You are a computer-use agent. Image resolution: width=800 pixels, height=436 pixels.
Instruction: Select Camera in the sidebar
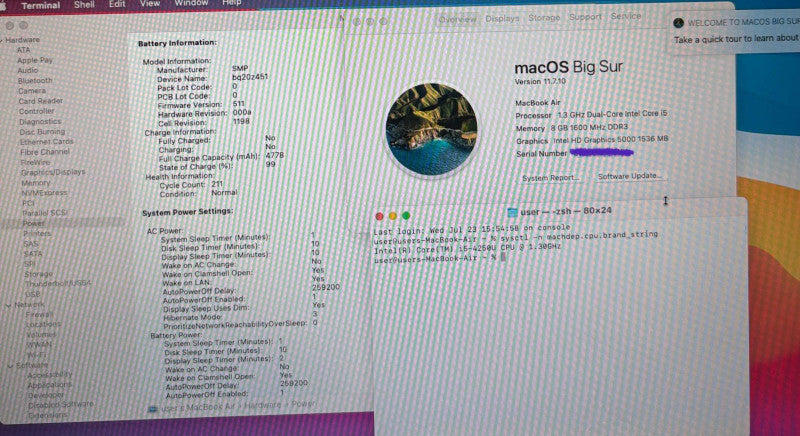[32, 91]
